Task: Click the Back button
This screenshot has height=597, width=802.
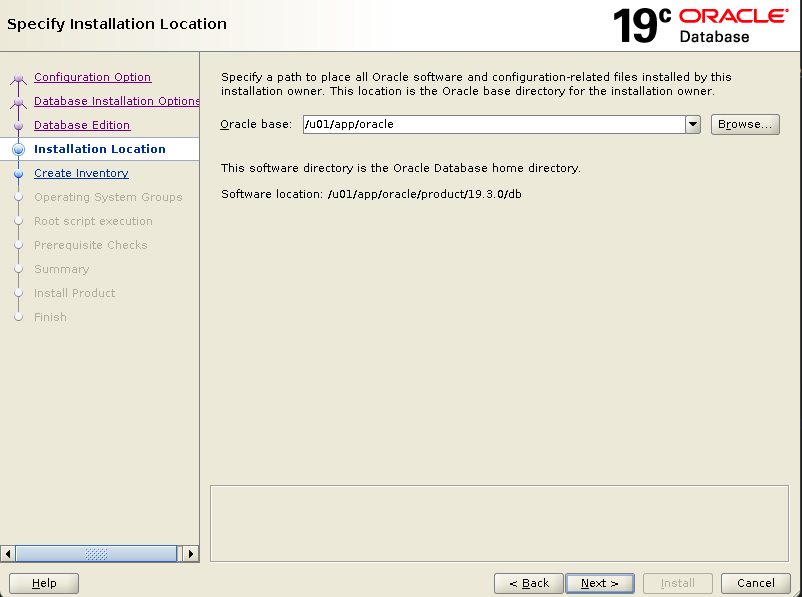Action: pos(529,583)
